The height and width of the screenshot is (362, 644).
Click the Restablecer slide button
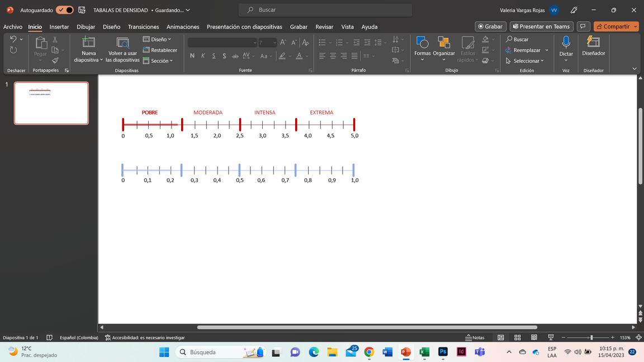pos(160,50)
